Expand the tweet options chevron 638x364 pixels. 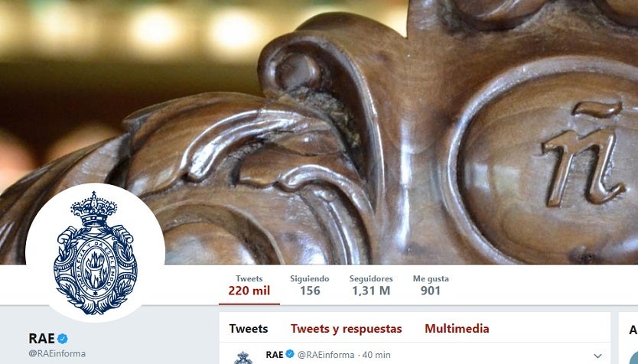pyautogui.click(x=597, y=356)
